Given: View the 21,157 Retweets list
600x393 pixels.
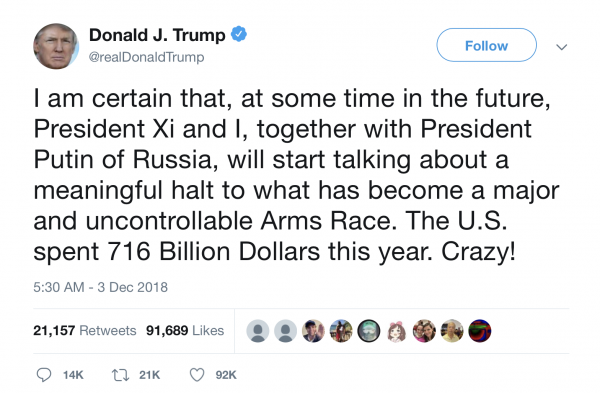Looking at the screenshot, I should point(85,330).
